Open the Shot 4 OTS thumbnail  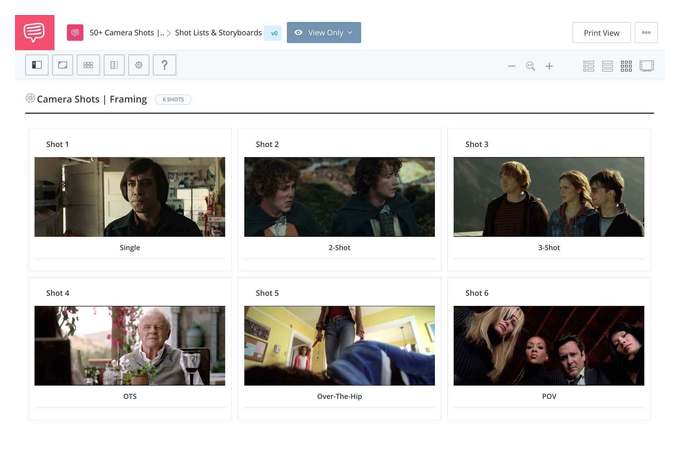point(130,346)
